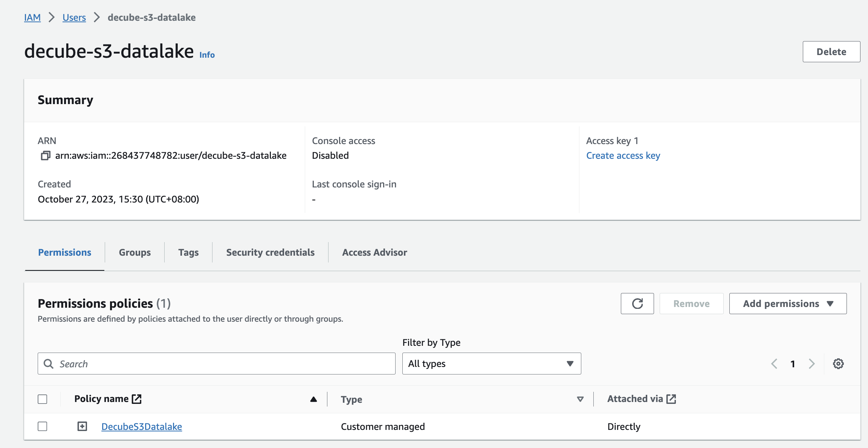Open the Add permissions dropdown
Image resolution: width=868 pixels, height=448 pixels.
(x=788, y=304)
